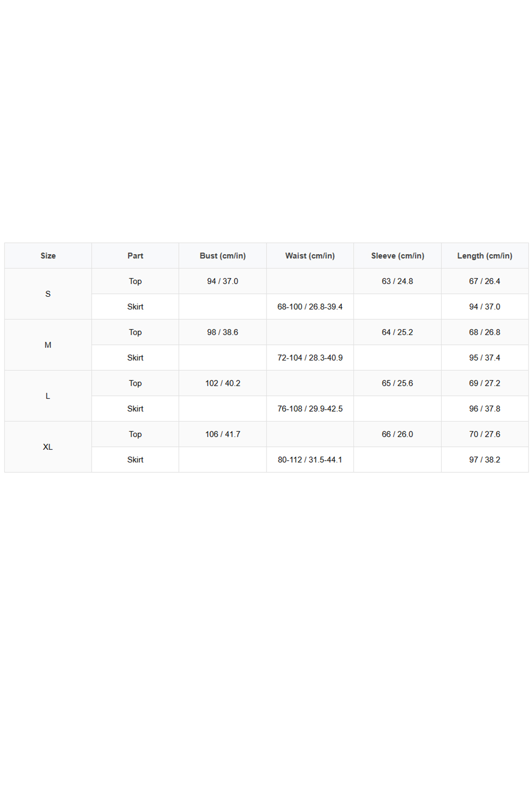
Task: Select the Bust (cm/in) header cell
Action: (x=222, y=256)
